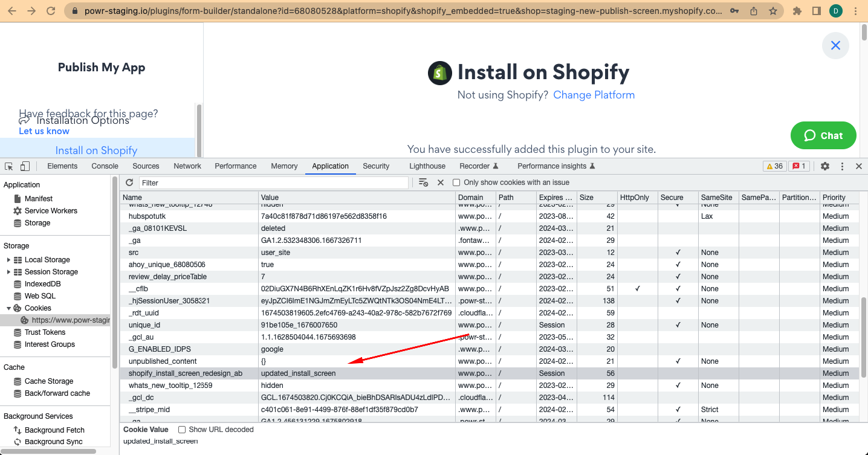The image size is (868, 455).
Task: Click the clear all cookies icon
Action: [423, 182]
